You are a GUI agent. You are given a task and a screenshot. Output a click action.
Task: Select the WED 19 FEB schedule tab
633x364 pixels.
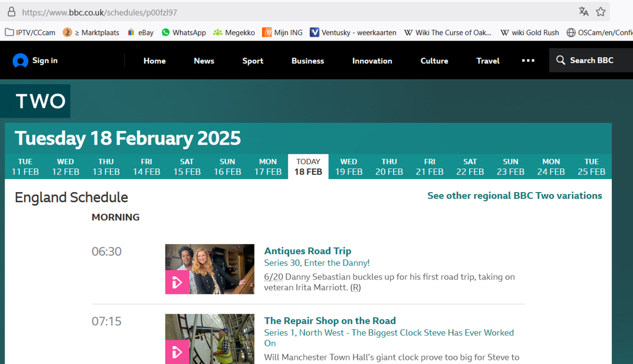click(x=349, y=167)
